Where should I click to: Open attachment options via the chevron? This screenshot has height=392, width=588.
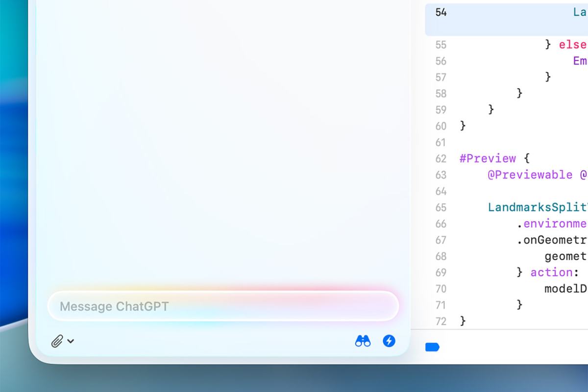71,342
